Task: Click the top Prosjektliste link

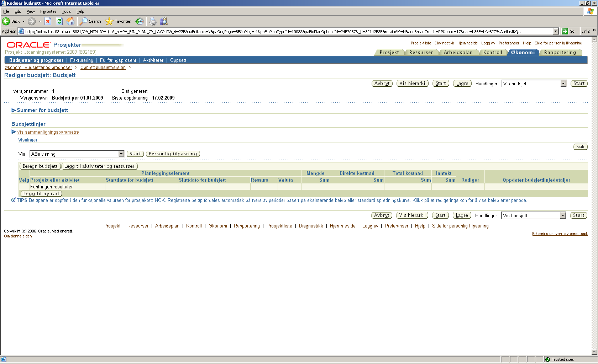Action: (421, 43)
